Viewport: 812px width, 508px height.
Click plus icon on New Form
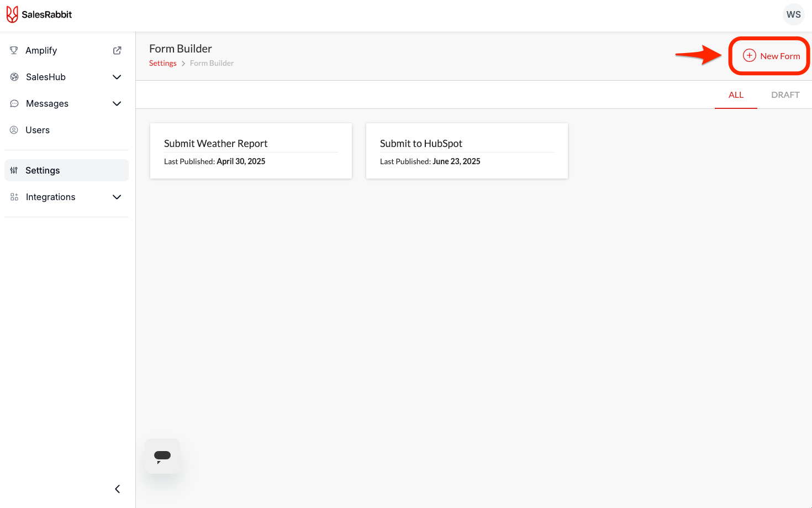749,55
